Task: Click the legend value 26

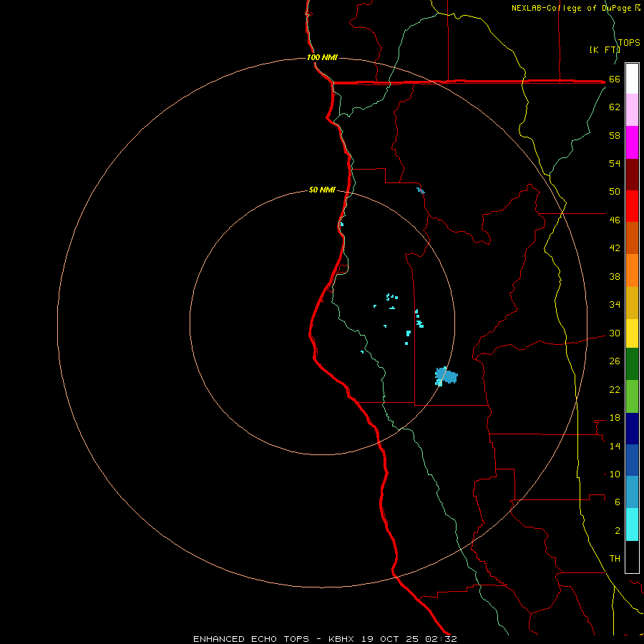Action: [615, 361]
